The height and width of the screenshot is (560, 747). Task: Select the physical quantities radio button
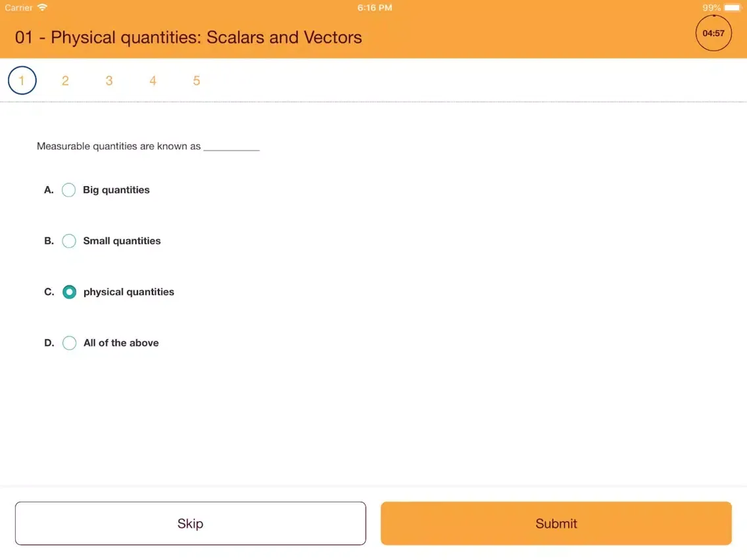(69, 292)
